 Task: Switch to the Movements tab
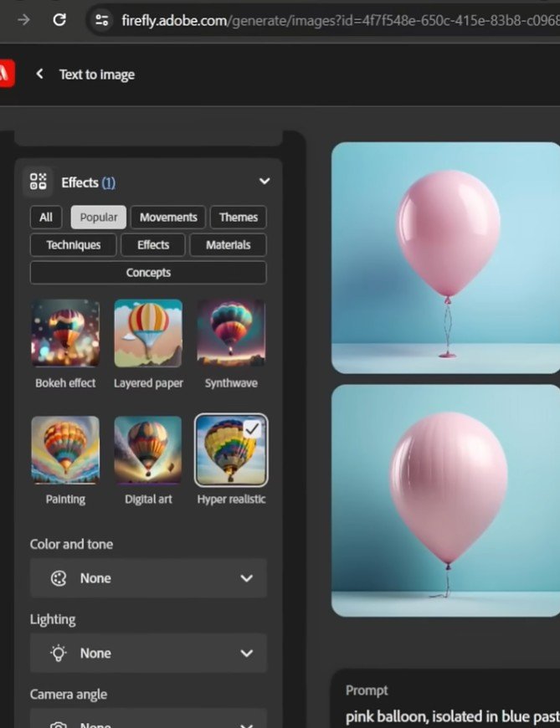coord(168,218)
